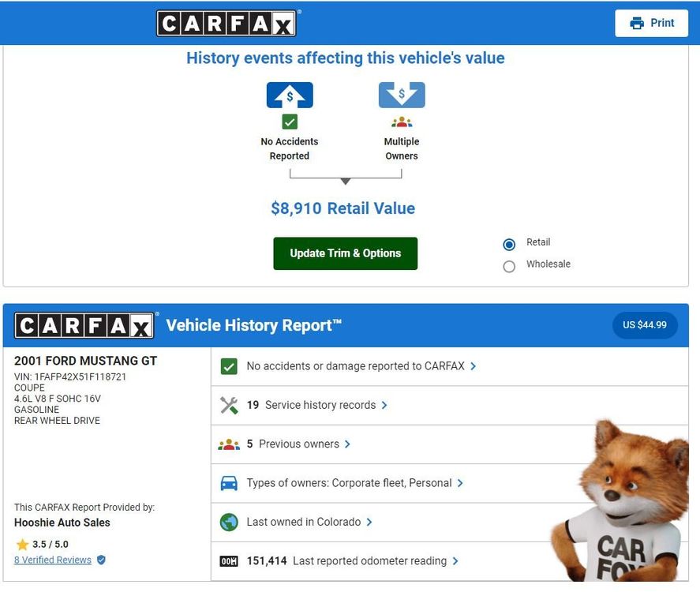Click the value-decrease dollar arrow icon
Image resolution: width=700 pixels, height=592 pixels.
(402, 95)
